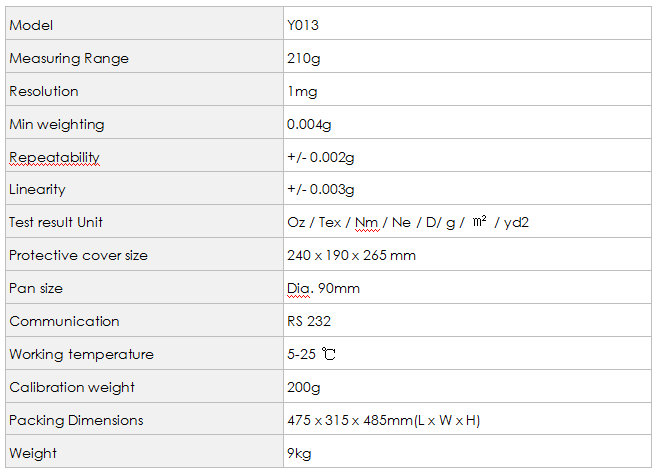Click the underlined Repeatability word
This screenshot has width=657, height=473.
(54, 158)
